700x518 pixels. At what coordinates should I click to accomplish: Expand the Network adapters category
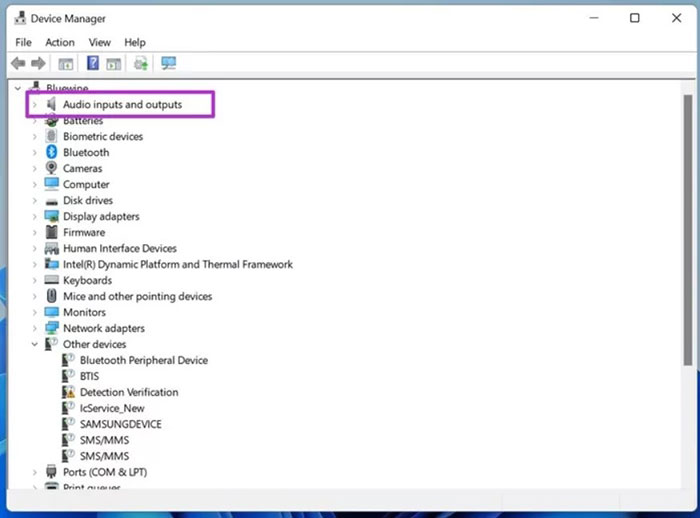(x=34, y=328)
